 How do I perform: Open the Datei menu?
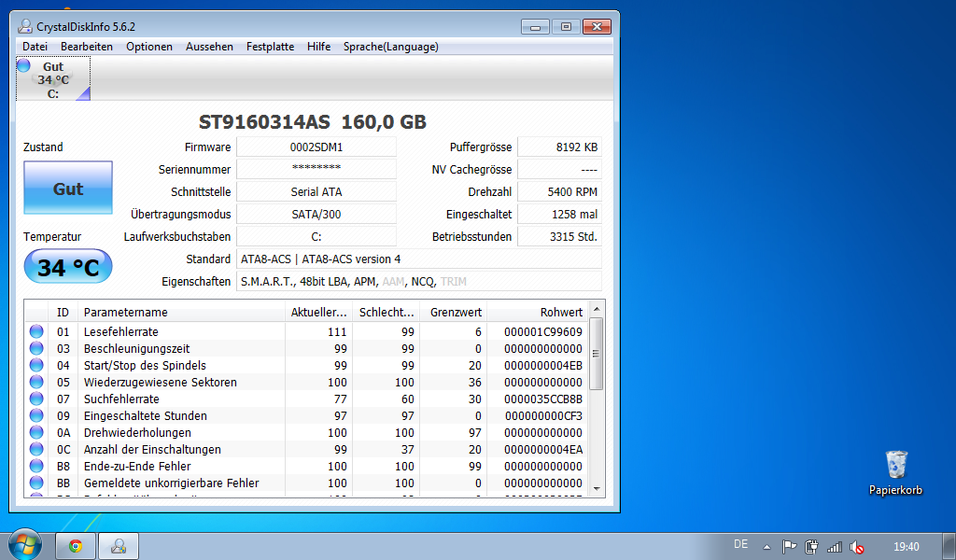[35, 47]
